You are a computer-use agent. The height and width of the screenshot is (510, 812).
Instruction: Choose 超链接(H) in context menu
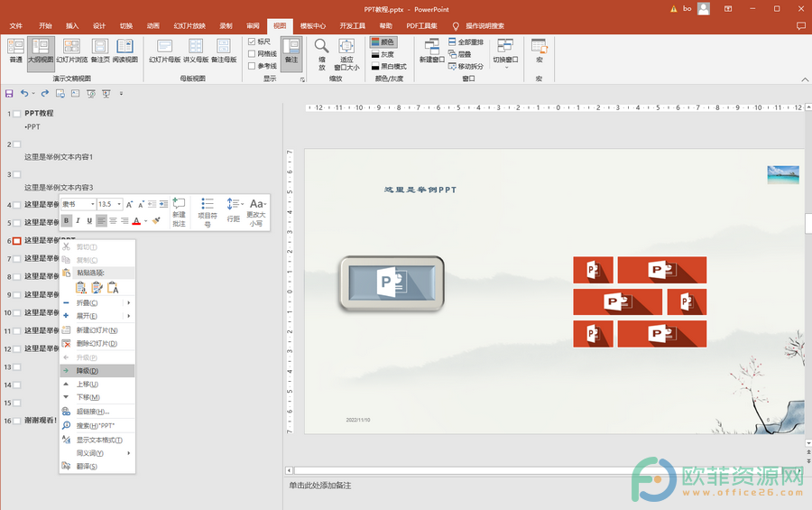(x=97, y=412)
